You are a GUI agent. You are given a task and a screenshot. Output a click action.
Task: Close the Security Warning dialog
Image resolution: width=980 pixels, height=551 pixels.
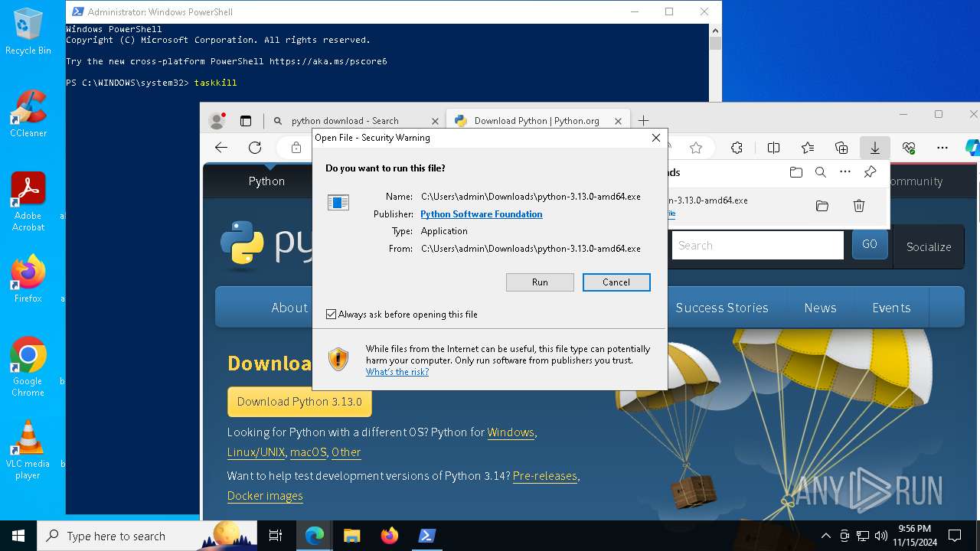[656, 138]
